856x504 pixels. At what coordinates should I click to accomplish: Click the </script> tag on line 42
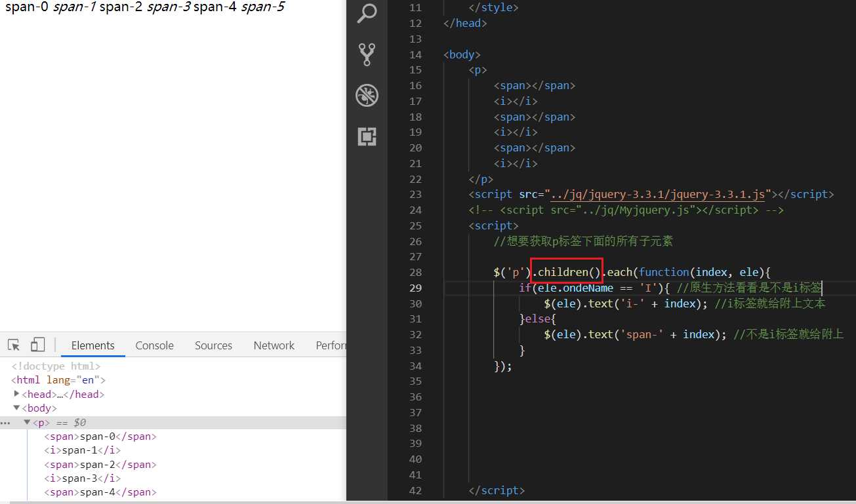[x=497, y=490]
